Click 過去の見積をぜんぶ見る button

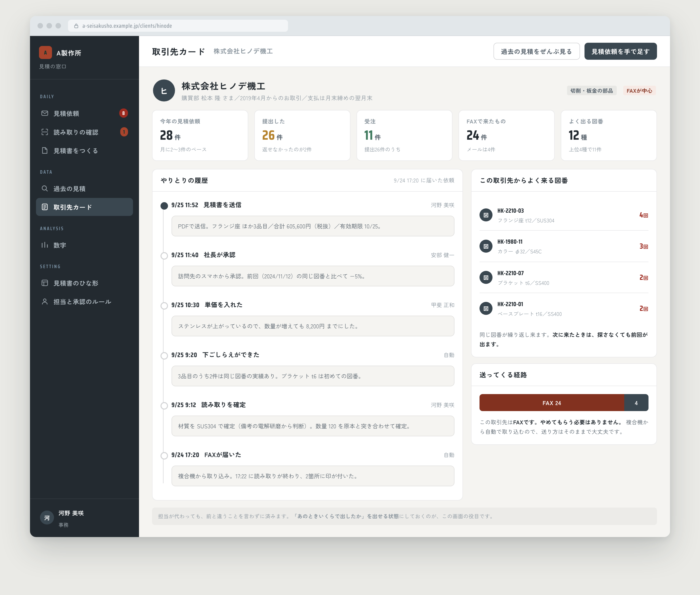(x=536, y=51)
